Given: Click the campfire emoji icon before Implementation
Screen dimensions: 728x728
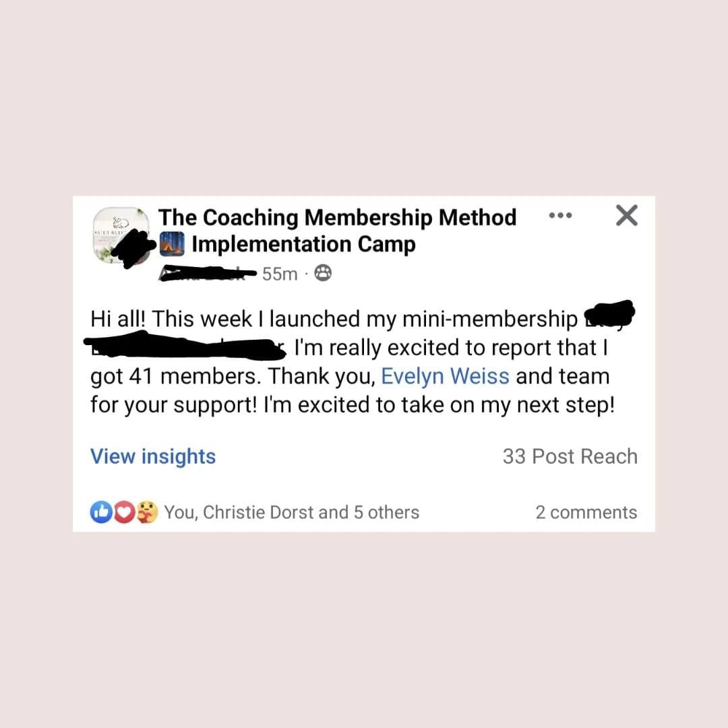Looking at the screenshot, I should pyautogui.click(x=172, y=244).
